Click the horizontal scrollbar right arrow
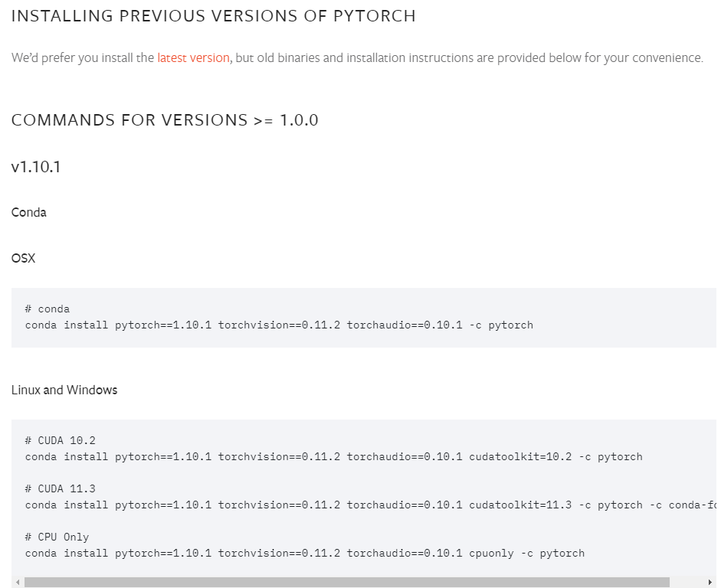Screen dimensions: 721x588 coord(710,583)
